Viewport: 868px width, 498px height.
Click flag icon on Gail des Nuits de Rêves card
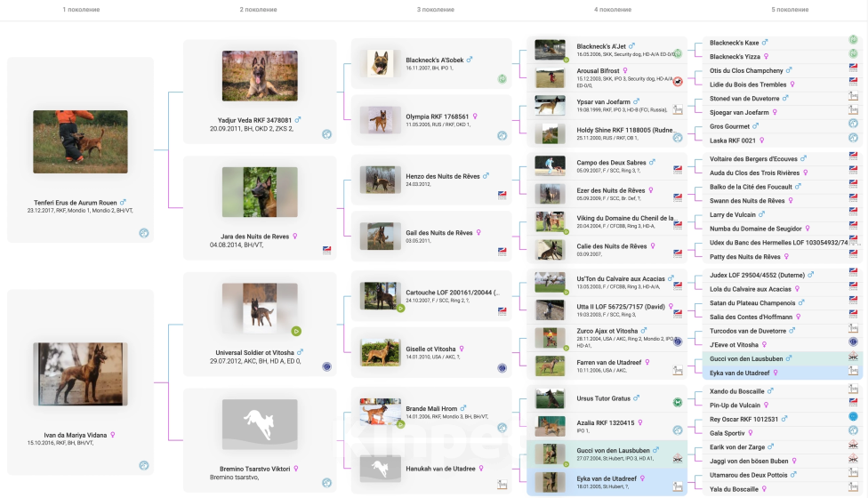click(x=502, y=251)
